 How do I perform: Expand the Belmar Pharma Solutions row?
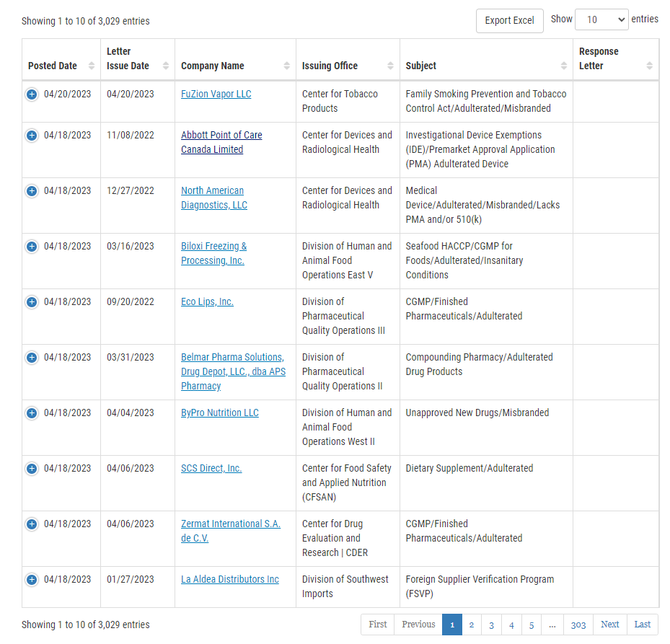[x=32, y=357]
